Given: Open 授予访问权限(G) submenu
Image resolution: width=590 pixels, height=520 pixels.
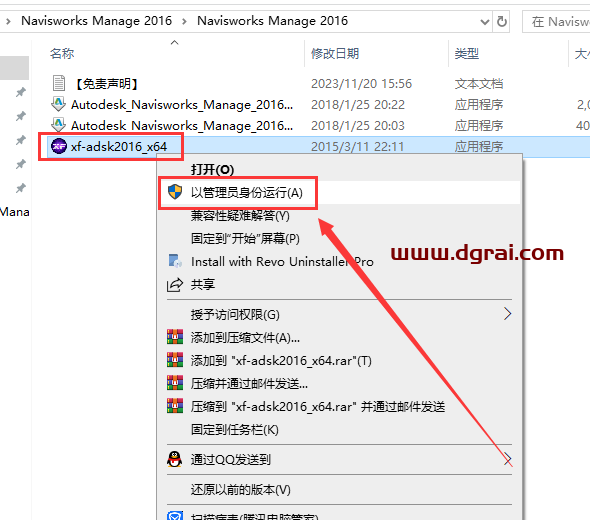Looking at the screenshot, I should point(235,314).
